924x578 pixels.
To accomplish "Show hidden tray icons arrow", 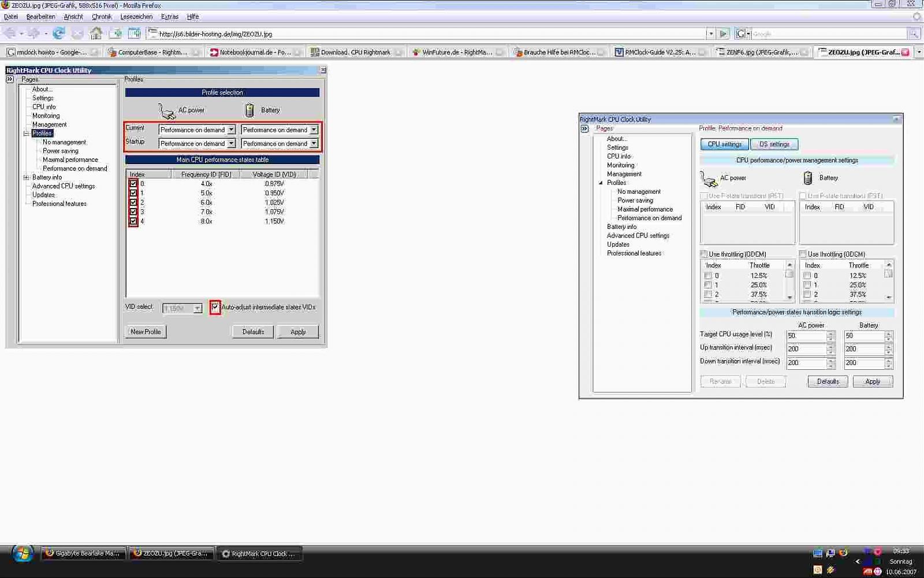I will pyautogui.click(x=858, y=561).
